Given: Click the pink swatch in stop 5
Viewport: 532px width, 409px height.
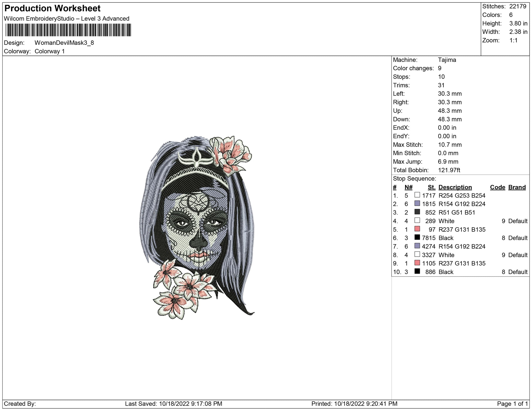Looking at the screenshot, I should (x=417, y=229).
